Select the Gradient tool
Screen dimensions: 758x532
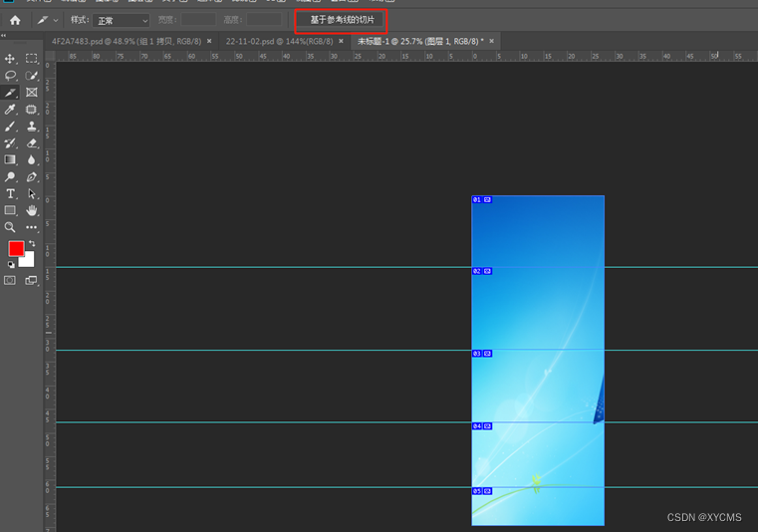pyautogui.click(x=10, y=159)
